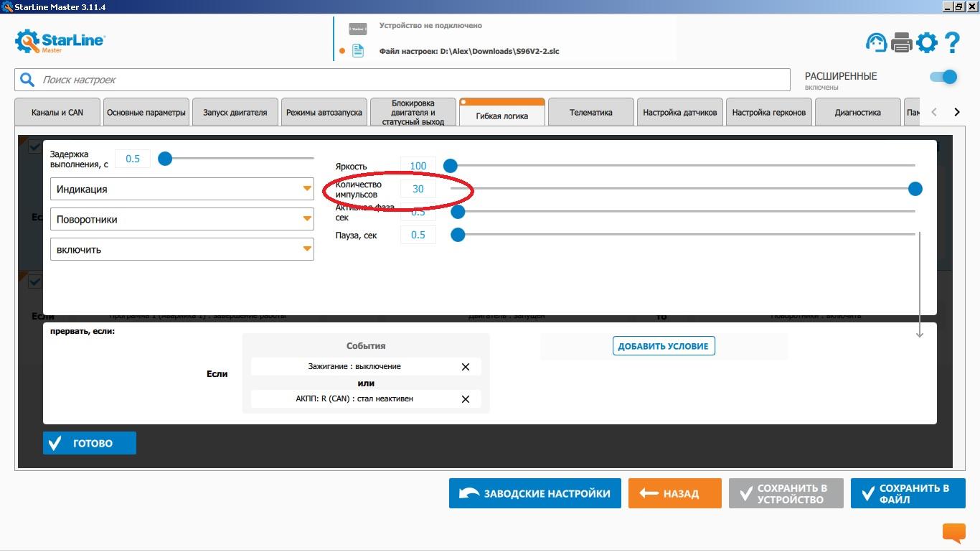Viewport: 980px width, 555px height.
Task: Click 'Сохранить в устройство' button
Action: point(786,494)
